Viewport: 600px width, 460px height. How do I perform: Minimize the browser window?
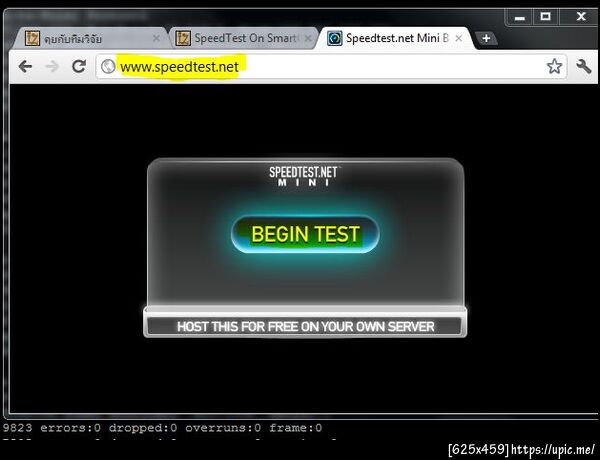(519, 17)
